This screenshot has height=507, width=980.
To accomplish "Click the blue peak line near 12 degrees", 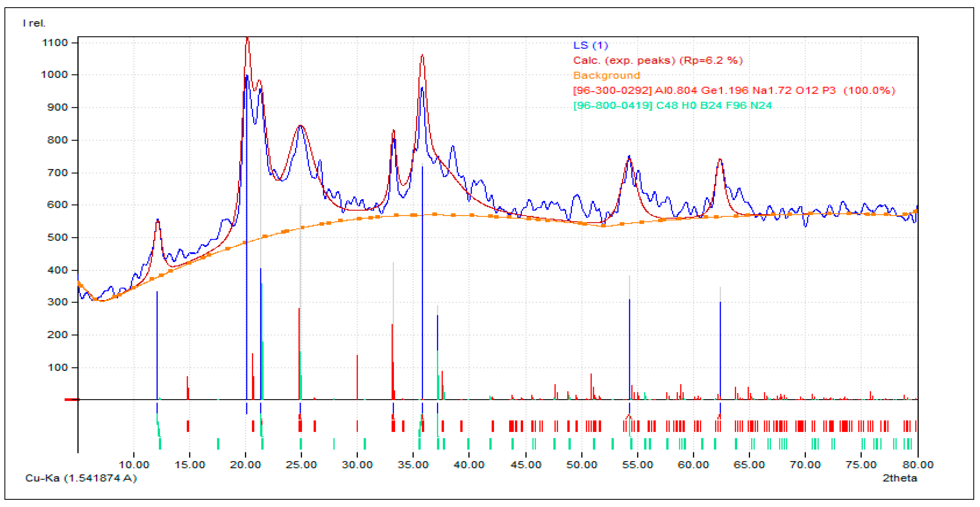I will pos(157,342).
